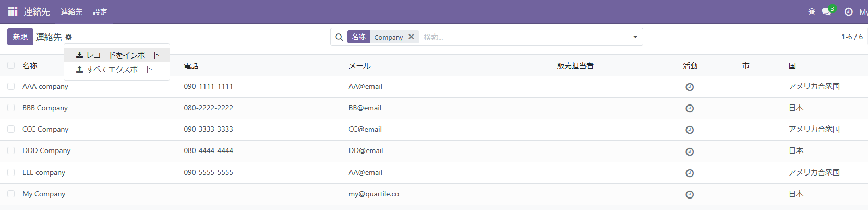868x210 pixels.
Task: Remove the Company search filter tag
Action: click(411, 37)
